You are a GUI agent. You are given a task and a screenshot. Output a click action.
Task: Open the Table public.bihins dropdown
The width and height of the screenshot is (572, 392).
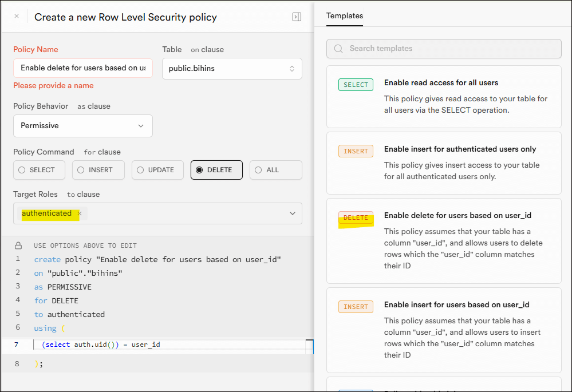click(232, 69)
